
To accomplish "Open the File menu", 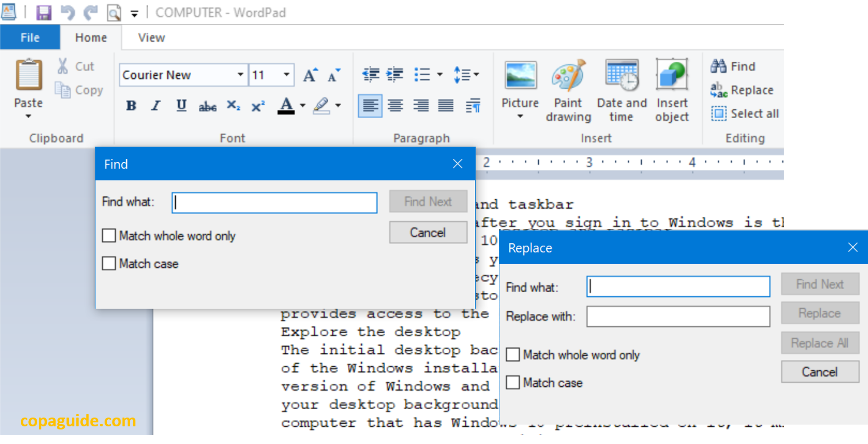I will point(30,37).
